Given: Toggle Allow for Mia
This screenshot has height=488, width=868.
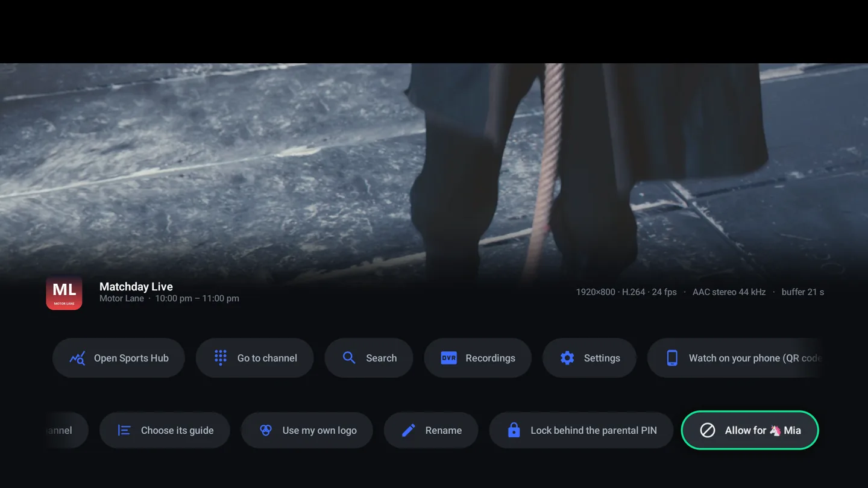Looking at the screenshot, I should pos(750,430).
